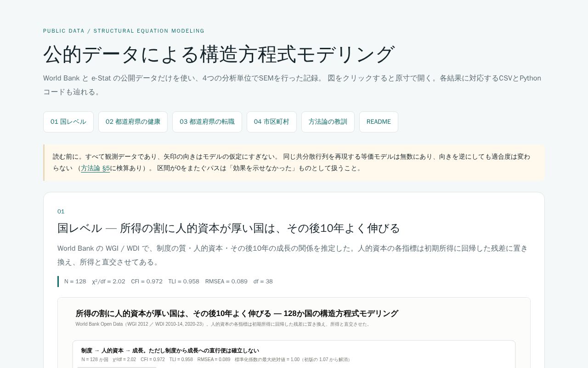Image resolution: width=588 pixels, height=368 pixels.
Task: Open the README nav button
Action: 379,122
